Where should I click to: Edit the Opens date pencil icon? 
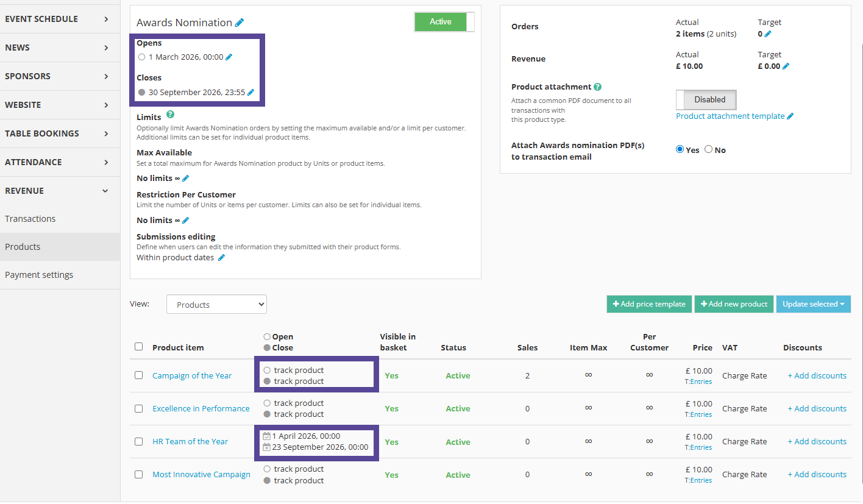click(229, 57)
